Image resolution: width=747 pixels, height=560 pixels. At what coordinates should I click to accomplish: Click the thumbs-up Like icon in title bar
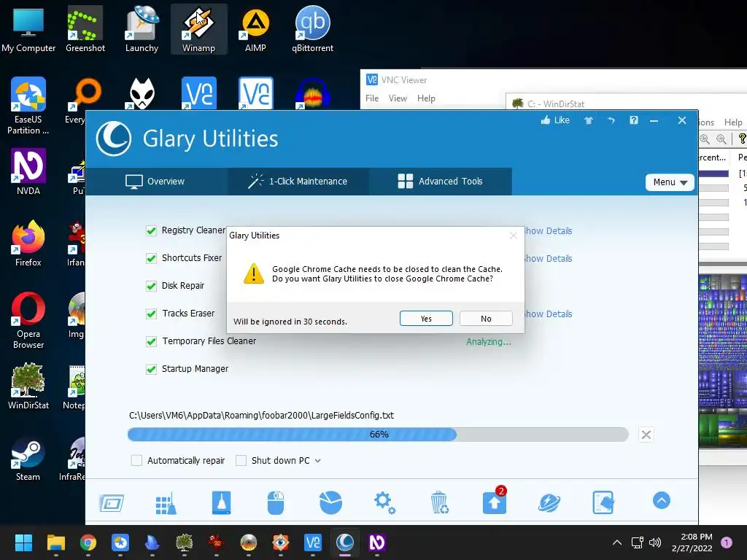point(546,120)
